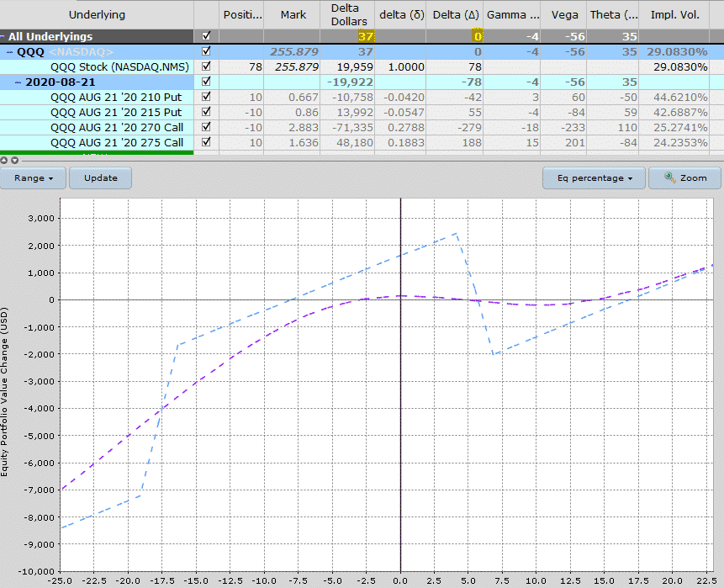The width and height of the screenshot is (724, 588).
Task: Toggle the QQQ 270 Call checkbox
Action: pyautogui.click(x=206, y=126)
